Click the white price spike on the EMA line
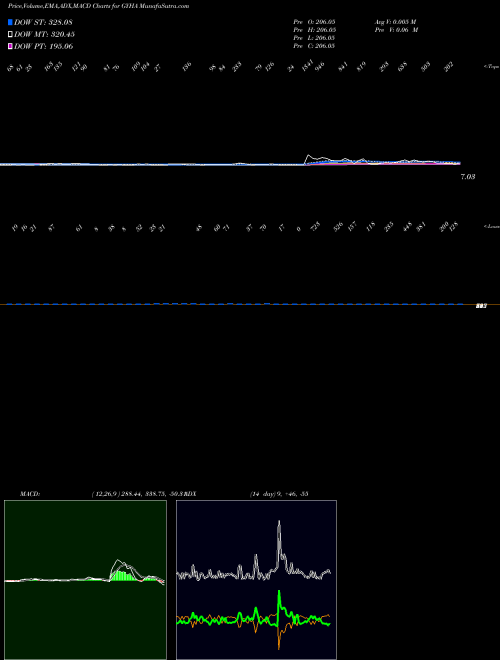Screen dimensions: 500x660 coord(309,157)
